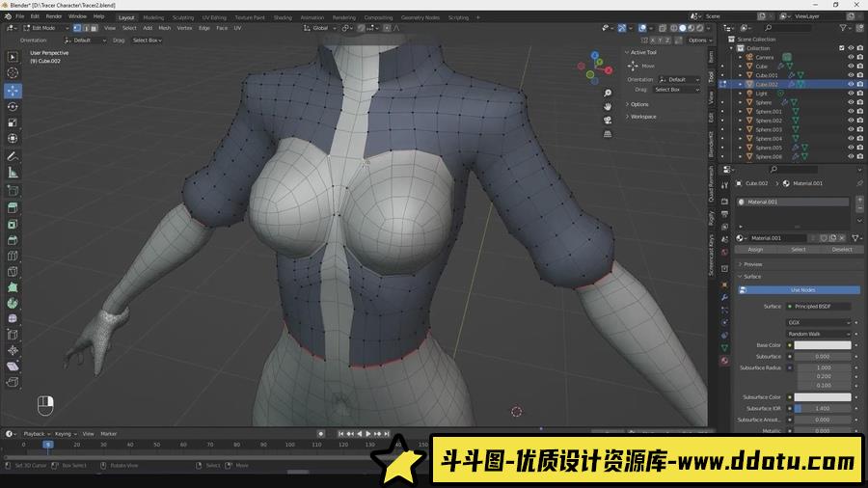This screenshot has width=868, height=488.
Task: Select the Smooth tool
Action: (13, 318)
